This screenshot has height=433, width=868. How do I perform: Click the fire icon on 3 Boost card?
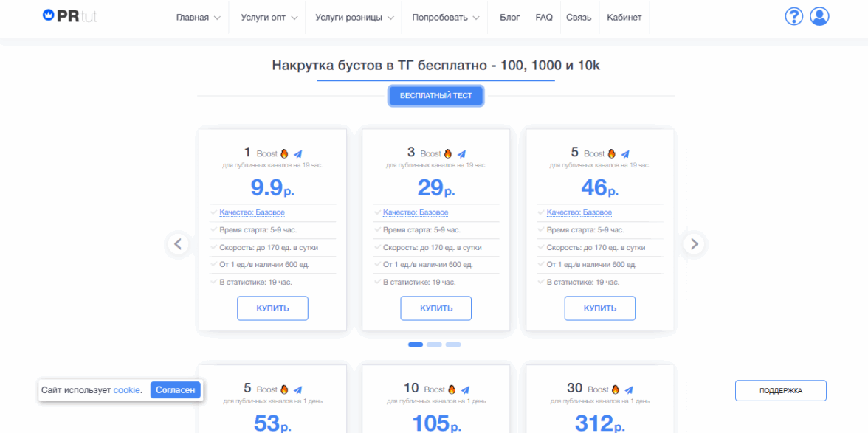pos(447,154)
